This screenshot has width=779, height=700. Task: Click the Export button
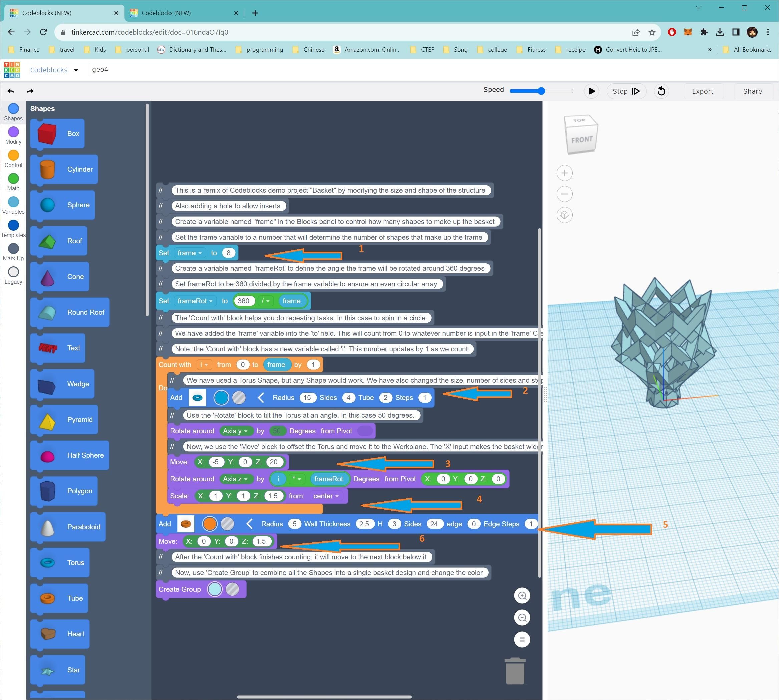703,91
